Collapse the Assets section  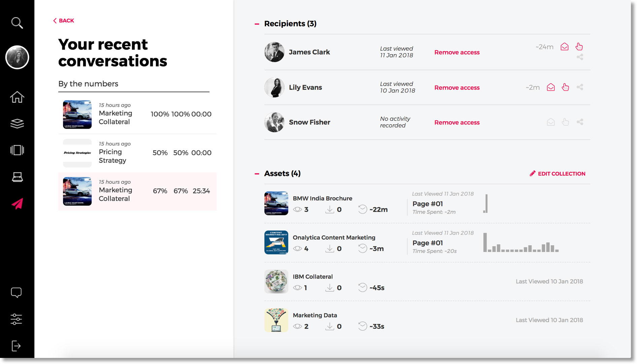tap(257, 174)
